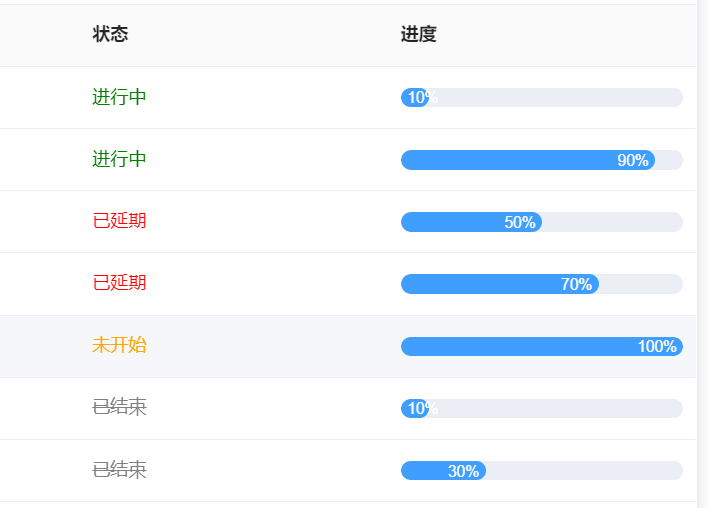Viewport: 709px width, 508px height.
Task: Click the 90% progress bar label
Action: 632,160
